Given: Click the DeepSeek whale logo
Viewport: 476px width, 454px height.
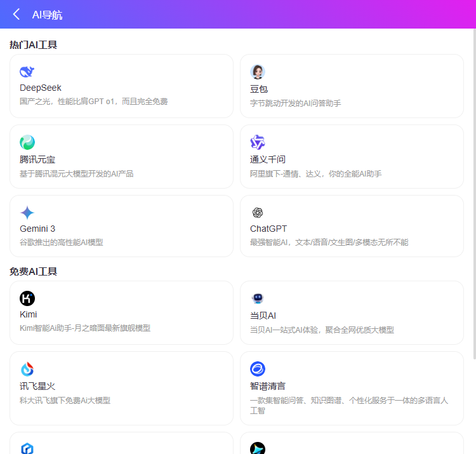Looking at the screenshot, I should pos(27,72).
